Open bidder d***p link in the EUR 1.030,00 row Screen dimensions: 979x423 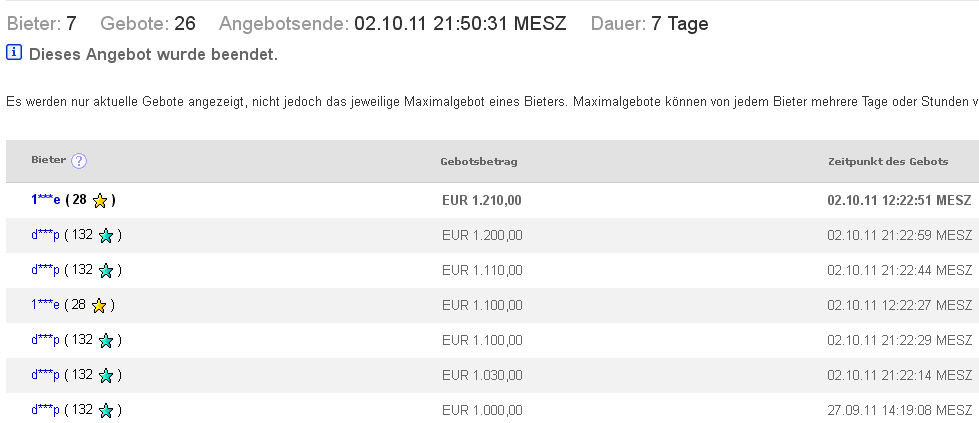coord(45,375)
